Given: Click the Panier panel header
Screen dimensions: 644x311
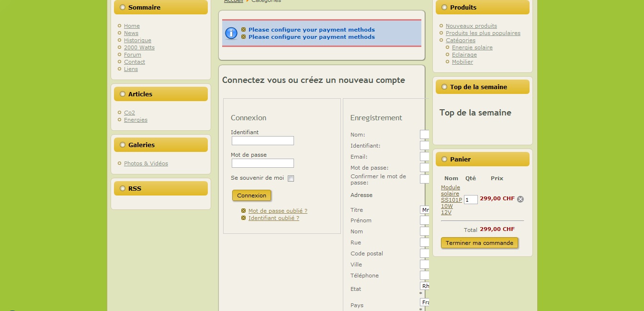Looking at the screenshot, I should pos(483,159).
